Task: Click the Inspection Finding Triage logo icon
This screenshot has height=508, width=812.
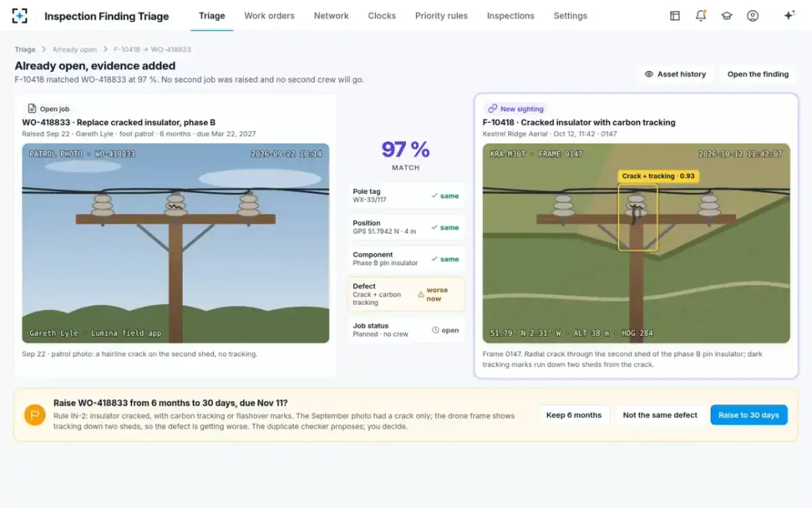Action: point(20,16)
